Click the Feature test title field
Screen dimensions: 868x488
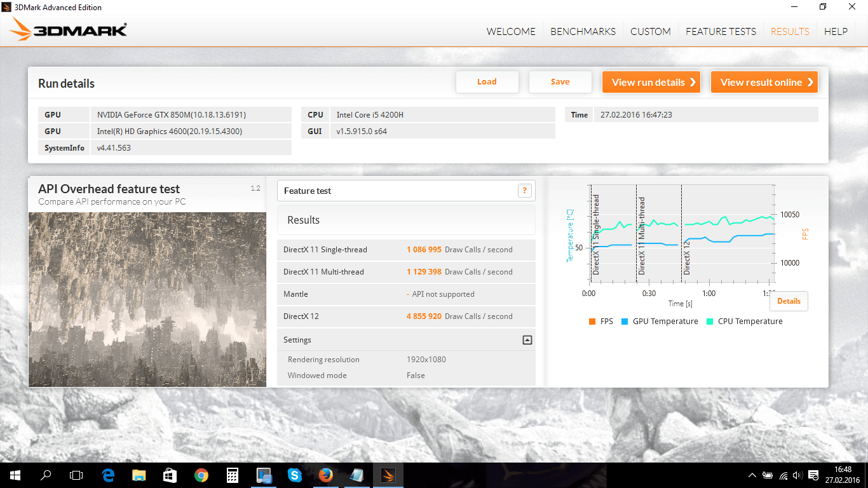406,191
